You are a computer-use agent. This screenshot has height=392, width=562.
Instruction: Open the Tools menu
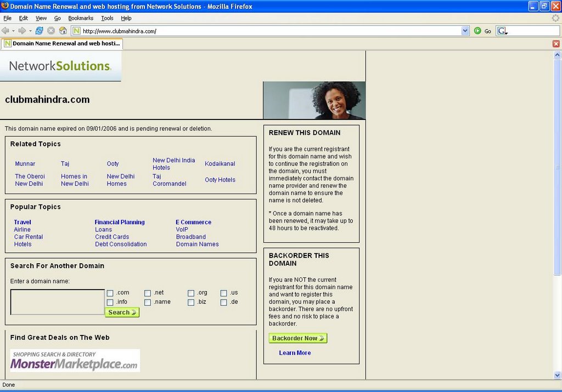click(x=107, y=18)
